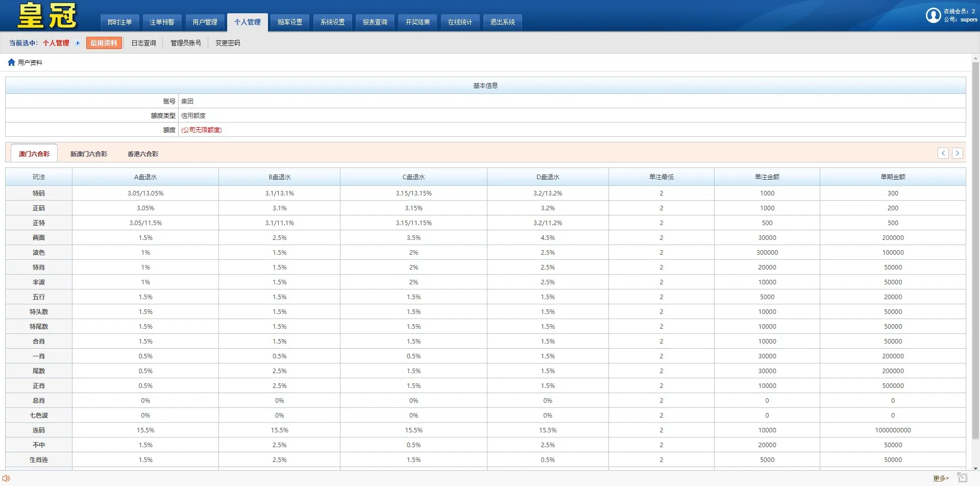The image size is (980, 486).
Task: Open the 即时注单 menu
Action: click(119, 22)
